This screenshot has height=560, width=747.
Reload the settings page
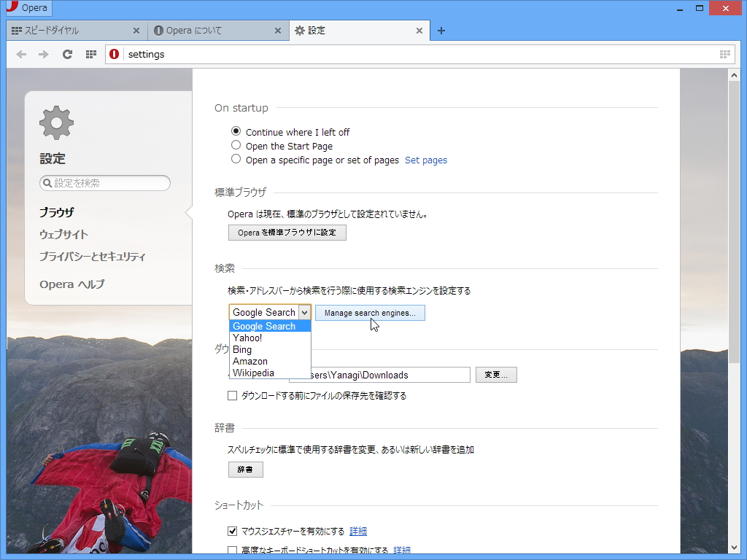pos(67,54)
